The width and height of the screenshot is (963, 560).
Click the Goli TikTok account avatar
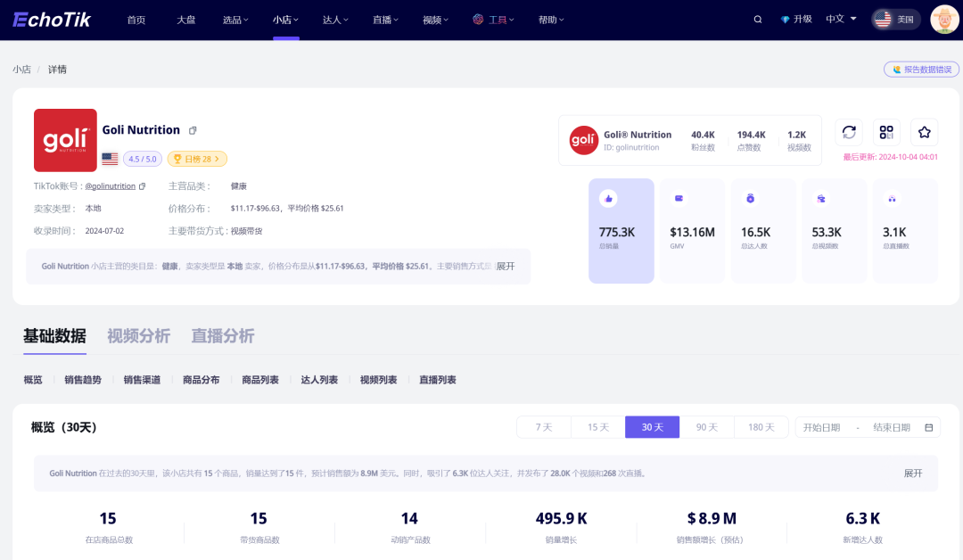(x=583, y=141)
